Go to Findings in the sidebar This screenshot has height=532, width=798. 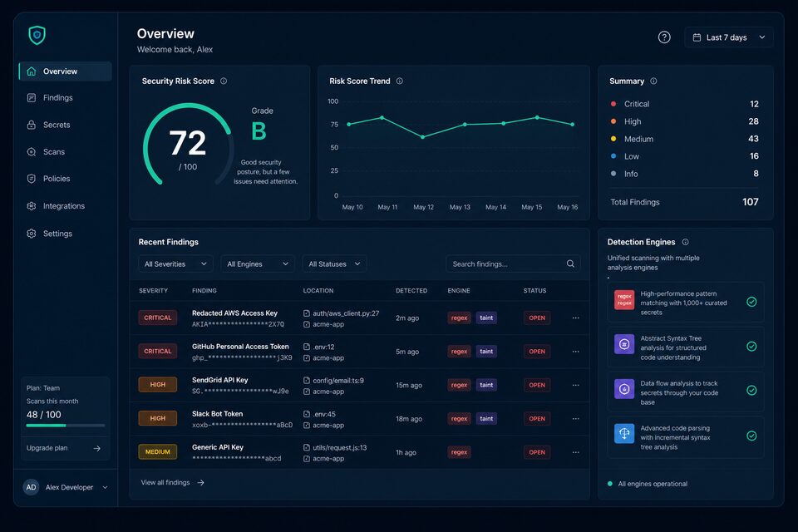[x=65, y=98]
